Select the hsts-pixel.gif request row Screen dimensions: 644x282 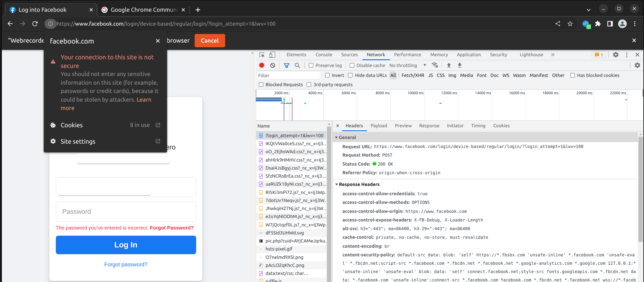coord(291,249)
